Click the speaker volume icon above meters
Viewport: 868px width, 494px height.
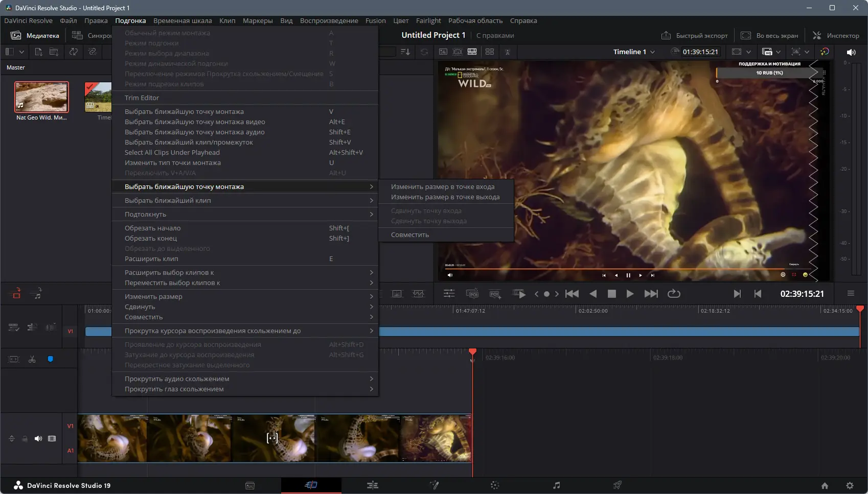point(851,52)
